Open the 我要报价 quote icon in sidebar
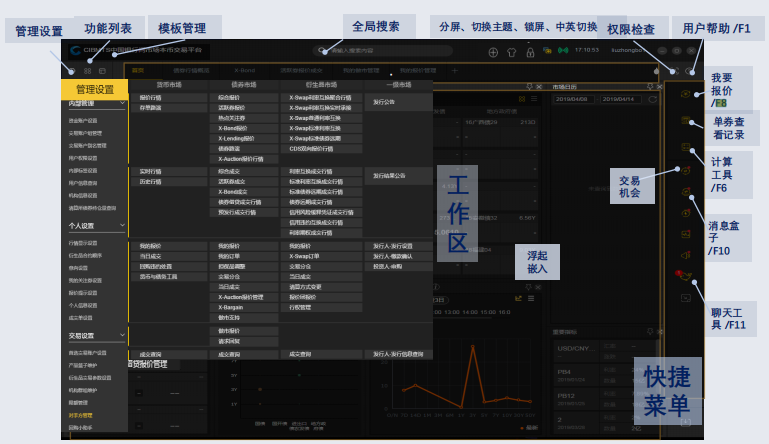The width and height of the screenshot is (769, 444). tap(685, 93)
